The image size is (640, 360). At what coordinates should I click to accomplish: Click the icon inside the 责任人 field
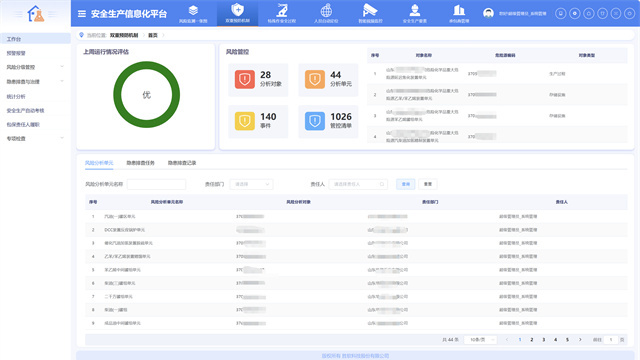coord(382,184)
